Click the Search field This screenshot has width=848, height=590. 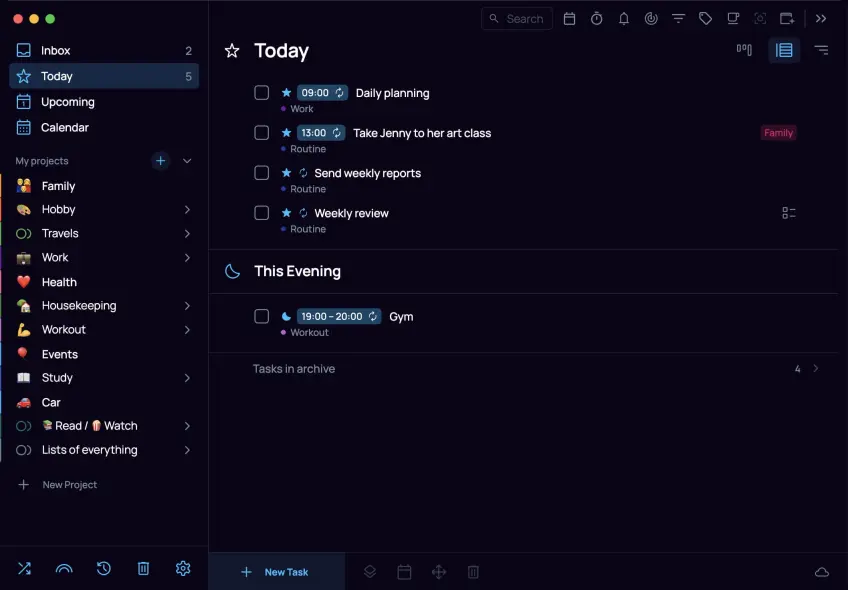pyautogui.click(x=517, y=19)
